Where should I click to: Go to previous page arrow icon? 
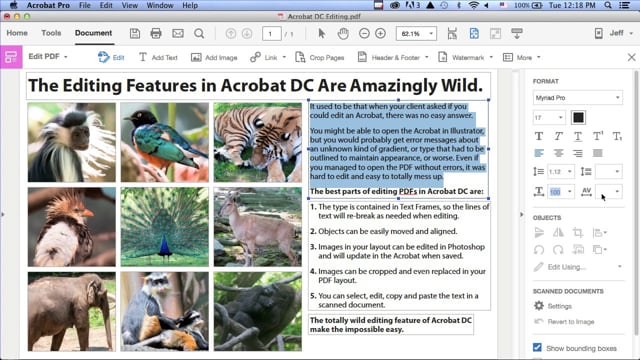(x=231, y=33)
